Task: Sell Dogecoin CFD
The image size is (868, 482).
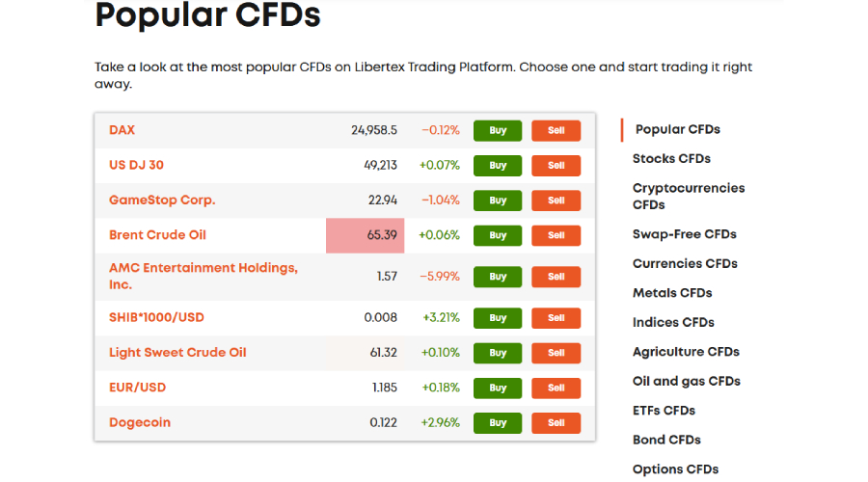Action: point(556,423)
